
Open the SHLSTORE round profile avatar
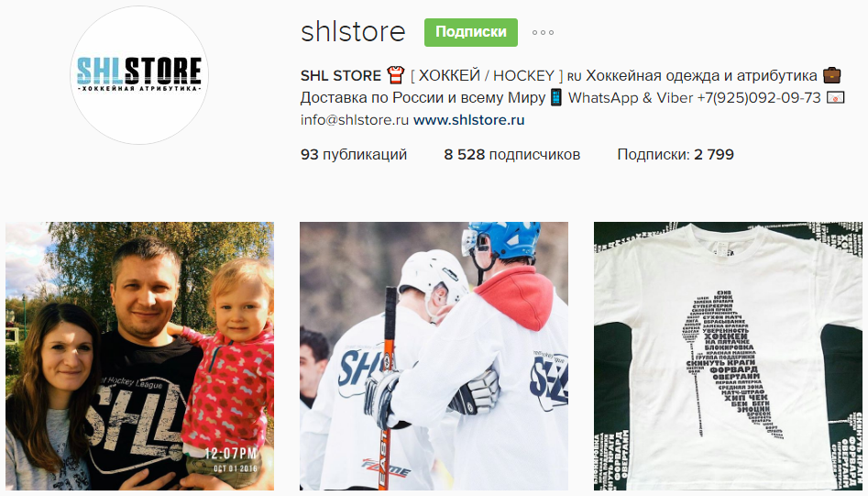click(139, 75)
